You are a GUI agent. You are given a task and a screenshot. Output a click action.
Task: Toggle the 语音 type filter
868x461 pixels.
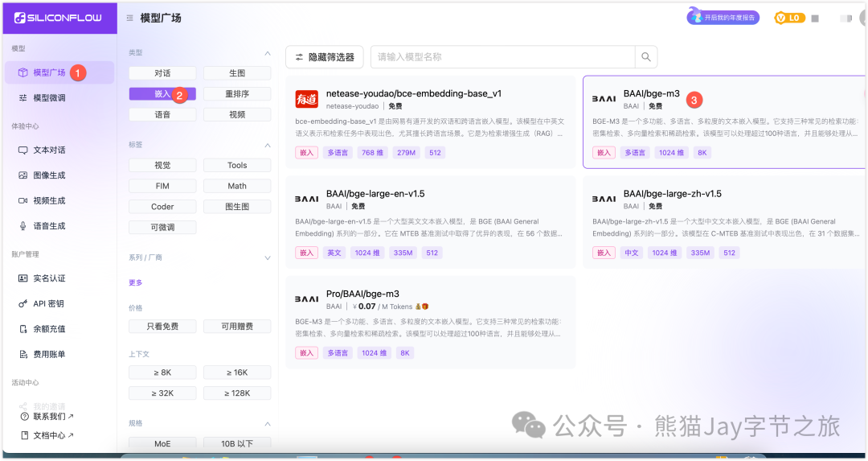pos(162,115)
